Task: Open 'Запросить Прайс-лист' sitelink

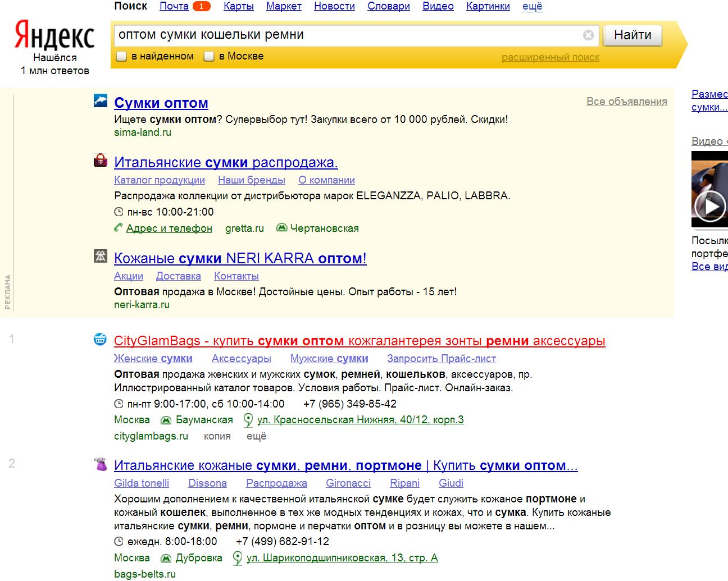Action: [442, 359]
